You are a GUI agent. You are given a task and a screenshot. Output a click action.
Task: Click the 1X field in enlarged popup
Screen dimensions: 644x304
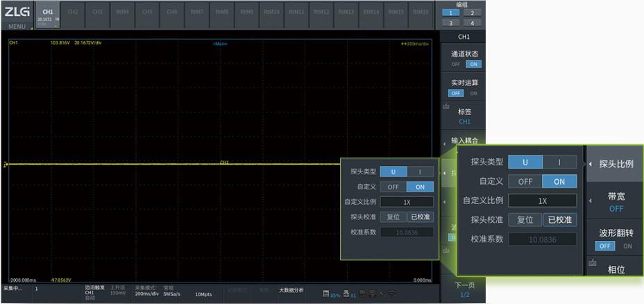pyautogui.click(x=543, y=201)
